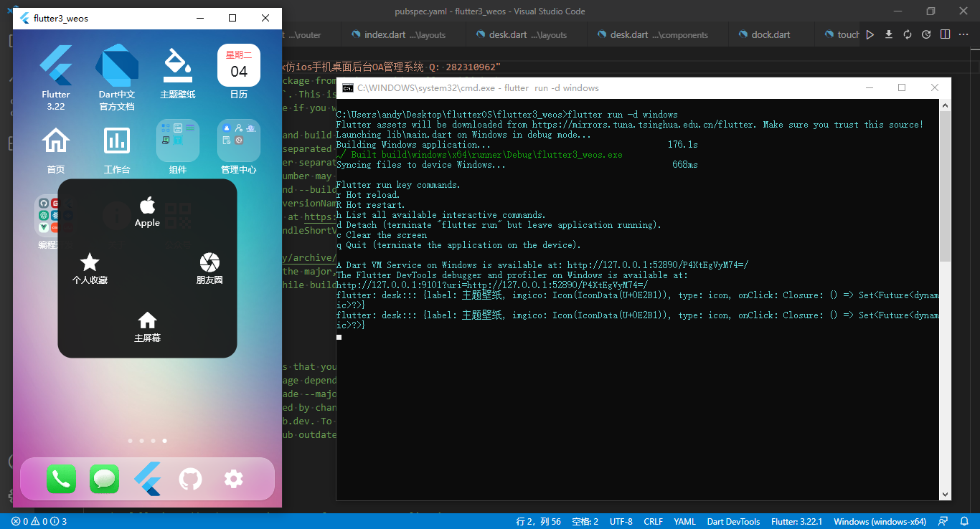
Task: Select 个人收藏 star in the touch menu
Action: point(90,269)
